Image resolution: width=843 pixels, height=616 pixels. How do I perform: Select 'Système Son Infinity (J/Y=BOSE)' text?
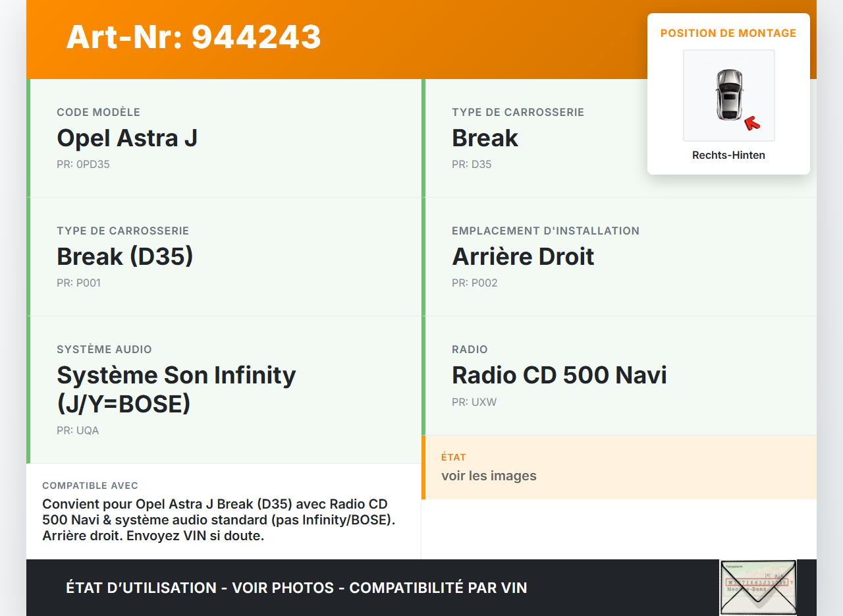[177, 389]
